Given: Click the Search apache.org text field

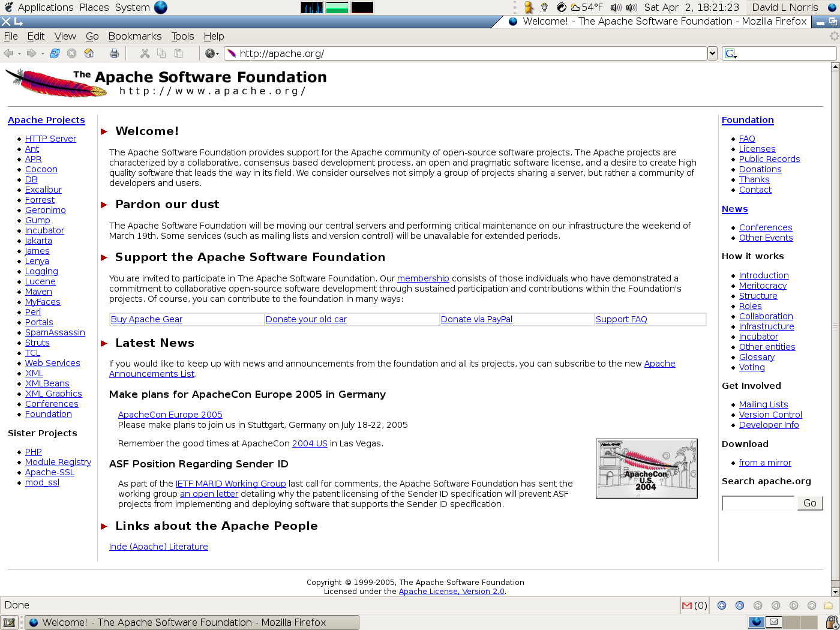Looking at the screenshot, I should click(758, 503).
